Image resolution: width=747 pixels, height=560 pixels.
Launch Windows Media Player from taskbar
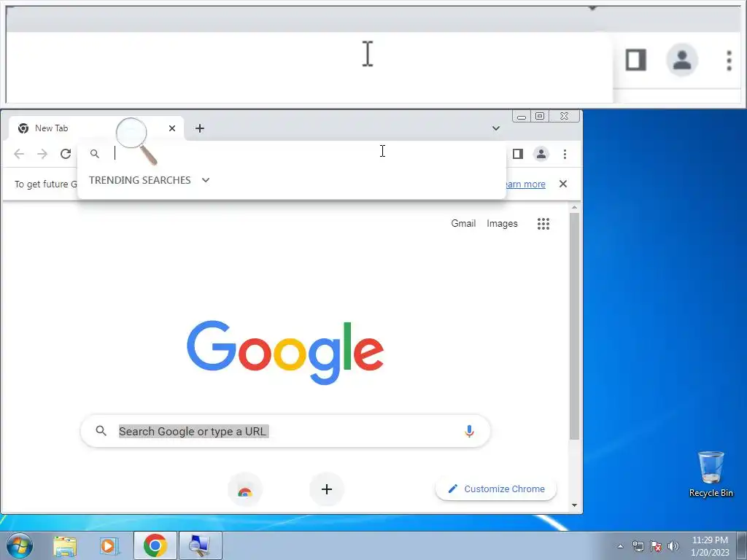pos(109,546)
